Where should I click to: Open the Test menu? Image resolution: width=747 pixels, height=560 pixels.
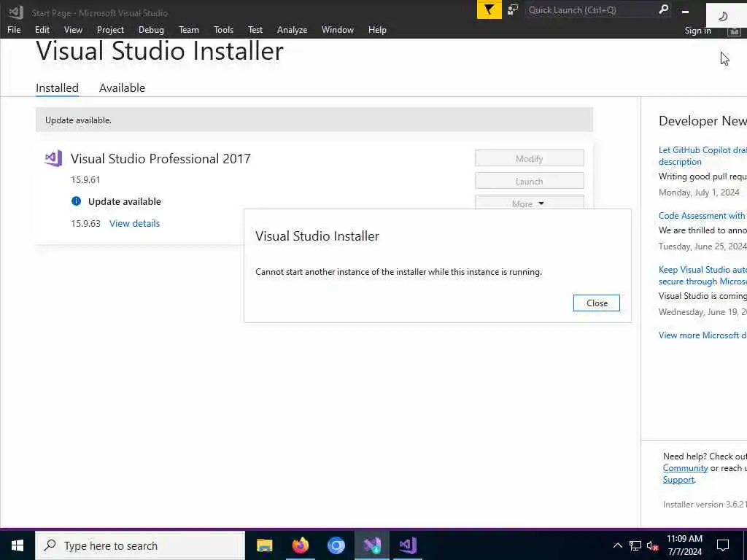pyautogui.click(x=255, y=29)
